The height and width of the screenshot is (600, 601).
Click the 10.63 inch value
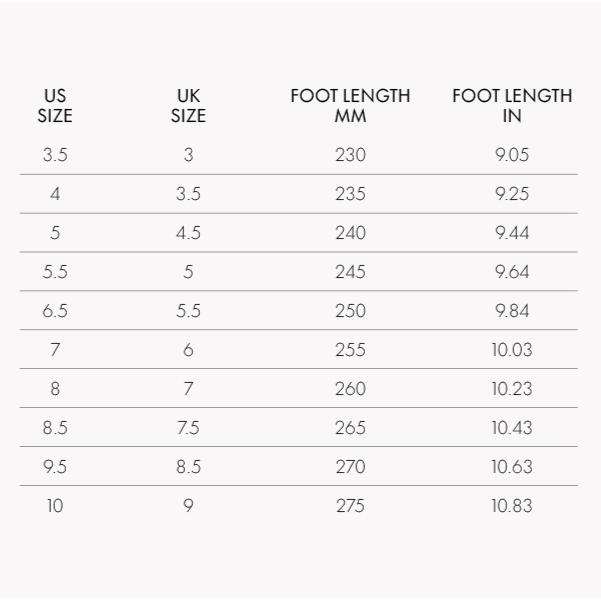(x=512, y=467)
